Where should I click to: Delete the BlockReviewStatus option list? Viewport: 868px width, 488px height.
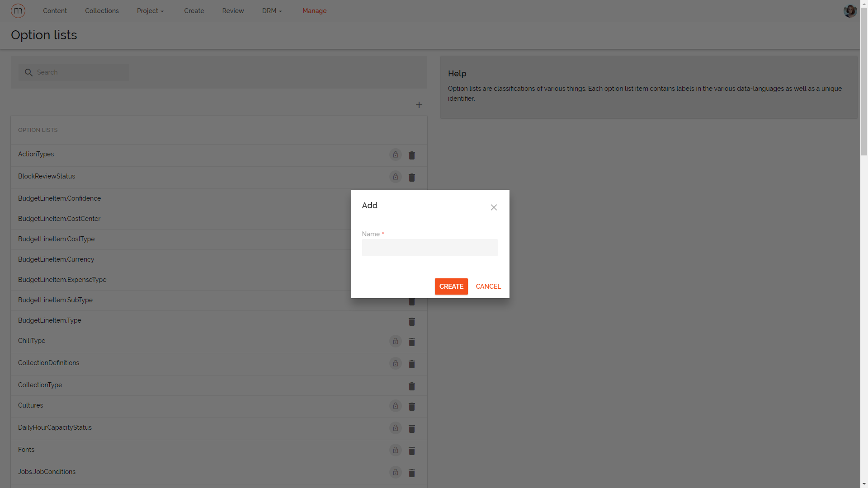tap(412, 178)
